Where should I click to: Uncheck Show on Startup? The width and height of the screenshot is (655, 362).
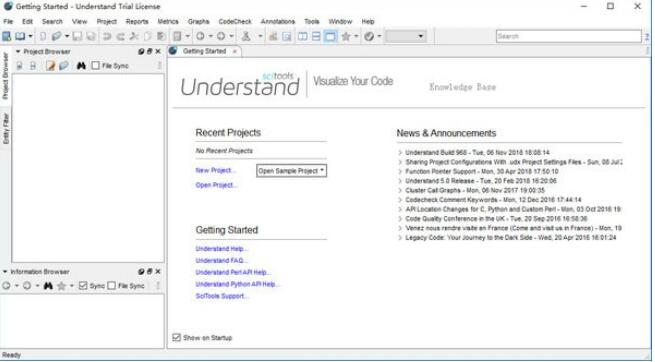177,337
